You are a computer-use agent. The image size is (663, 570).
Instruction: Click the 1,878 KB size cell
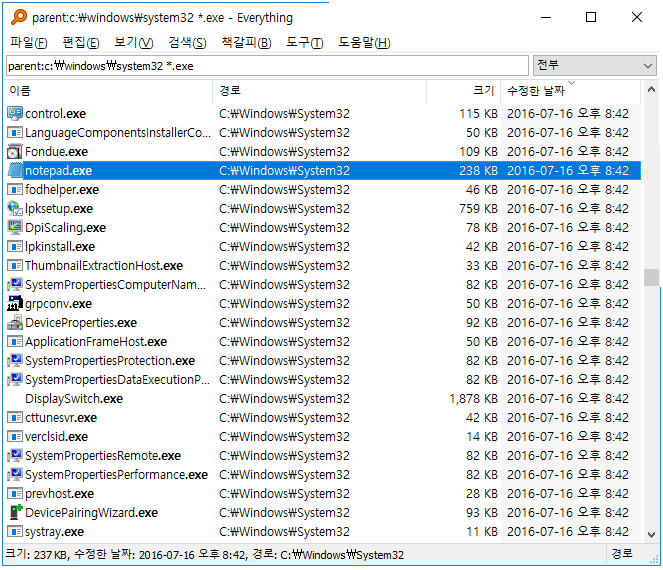tap(474, 398)
